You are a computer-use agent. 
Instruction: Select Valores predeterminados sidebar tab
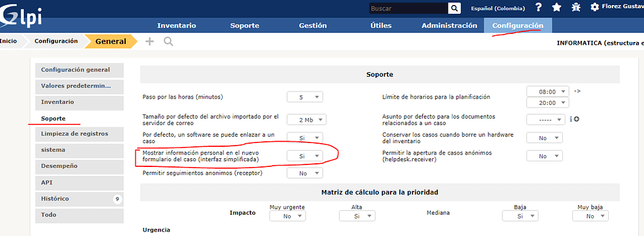pyautogui.click(x=79, y=86)
